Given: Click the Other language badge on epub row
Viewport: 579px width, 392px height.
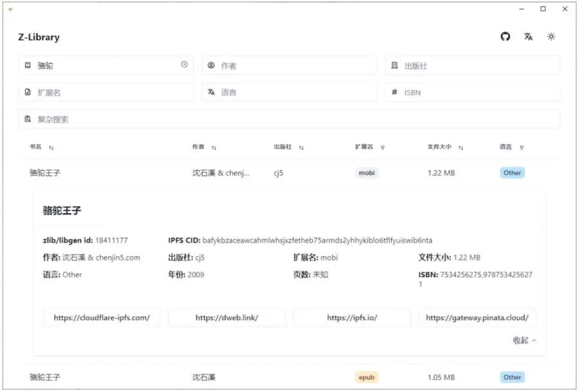Looking at the screenshot, I should click(511, 377).
